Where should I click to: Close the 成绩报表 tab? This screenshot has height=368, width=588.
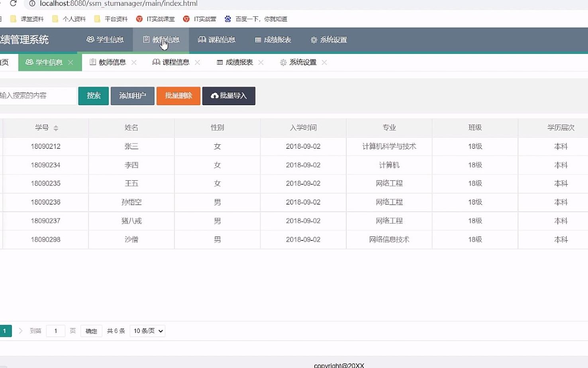click(x=261, y=62)
